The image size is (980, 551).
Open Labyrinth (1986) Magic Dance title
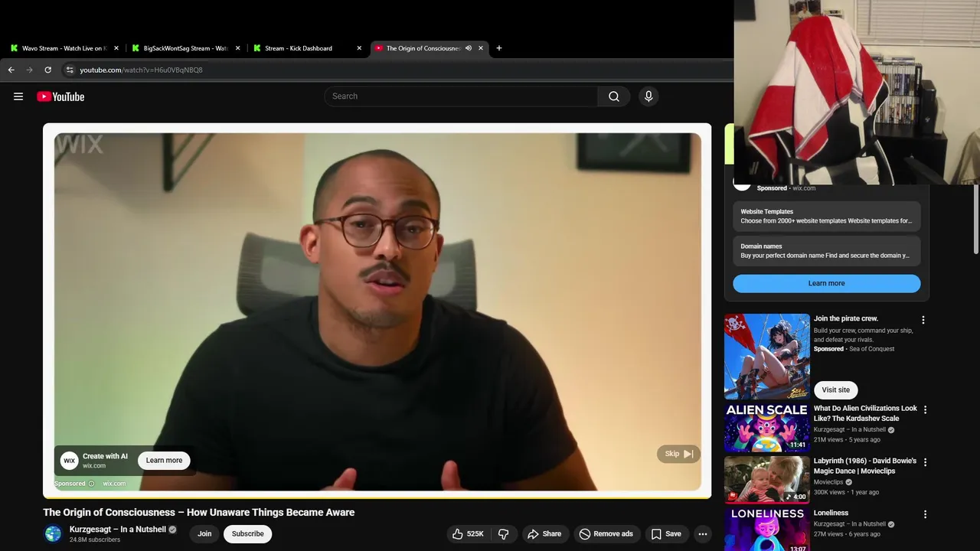pos(865,466)
